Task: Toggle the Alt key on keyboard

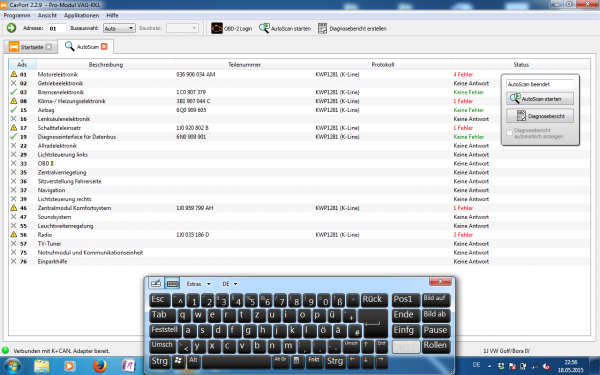Action: (194, 362)
